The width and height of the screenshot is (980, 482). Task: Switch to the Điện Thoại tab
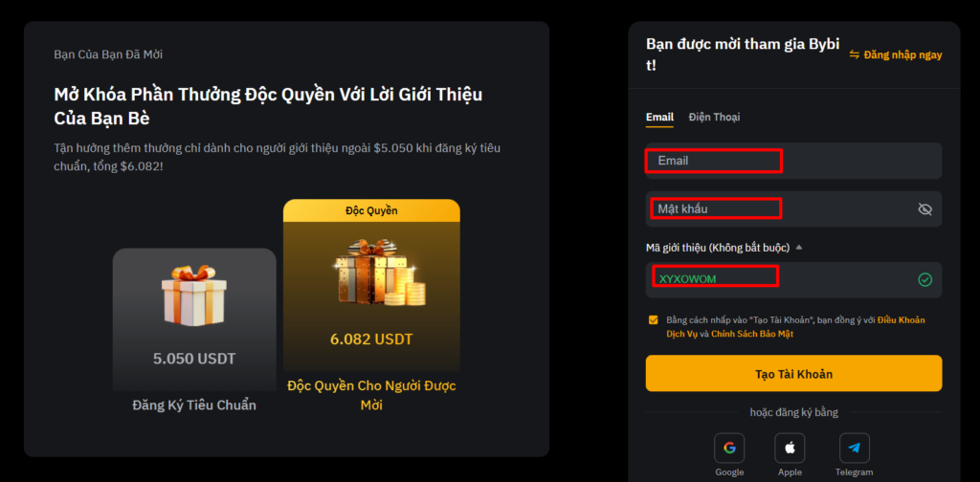click(x=714, y=117)
